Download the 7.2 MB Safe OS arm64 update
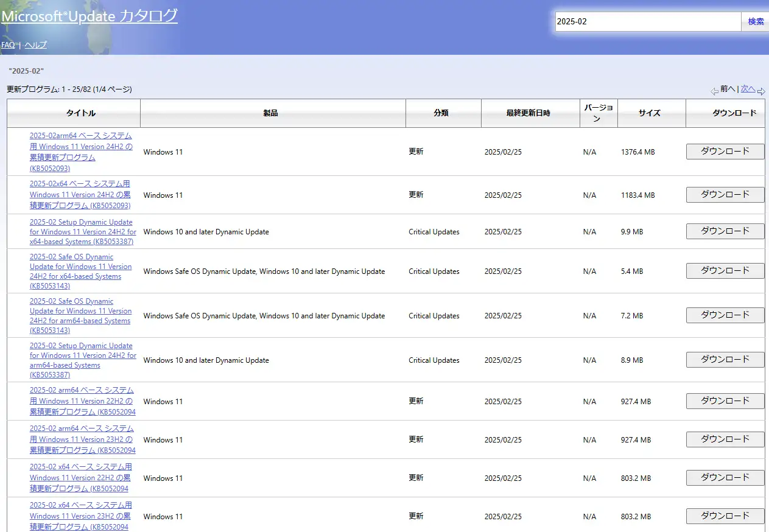Screen dimensions: 769x532 725,315
